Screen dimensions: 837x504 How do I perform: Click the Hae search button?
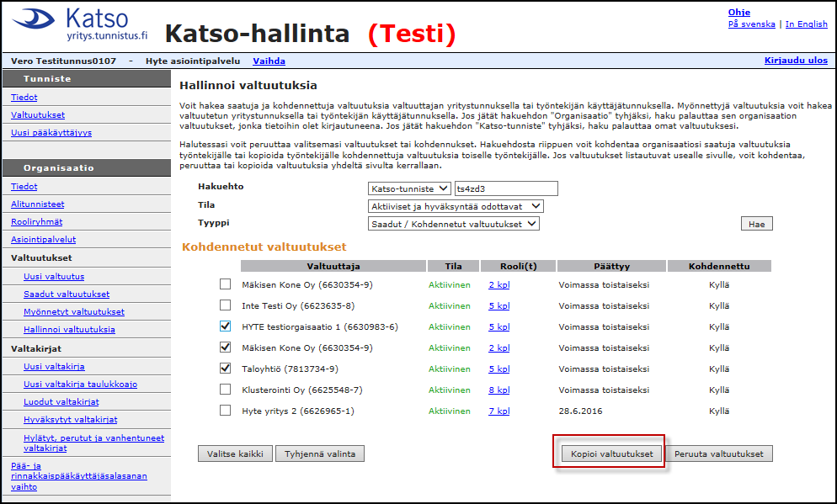756,224
